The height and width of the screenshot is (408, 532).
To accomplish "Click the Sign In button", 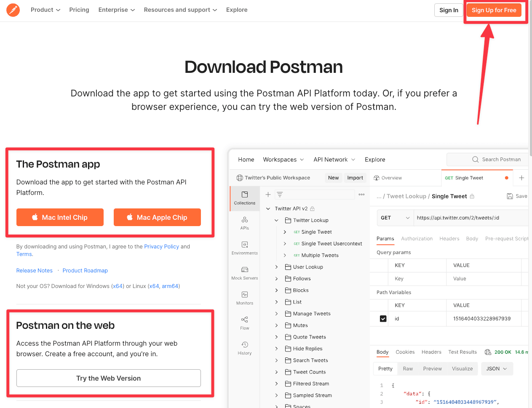I will pyautogui.click(x=449, y=10).
